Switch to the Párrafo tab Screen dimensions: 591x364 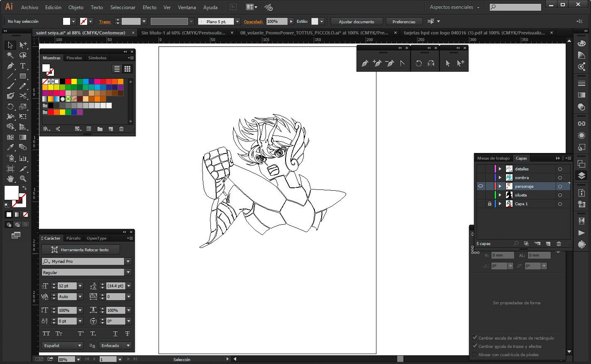(x=73, y=238)
